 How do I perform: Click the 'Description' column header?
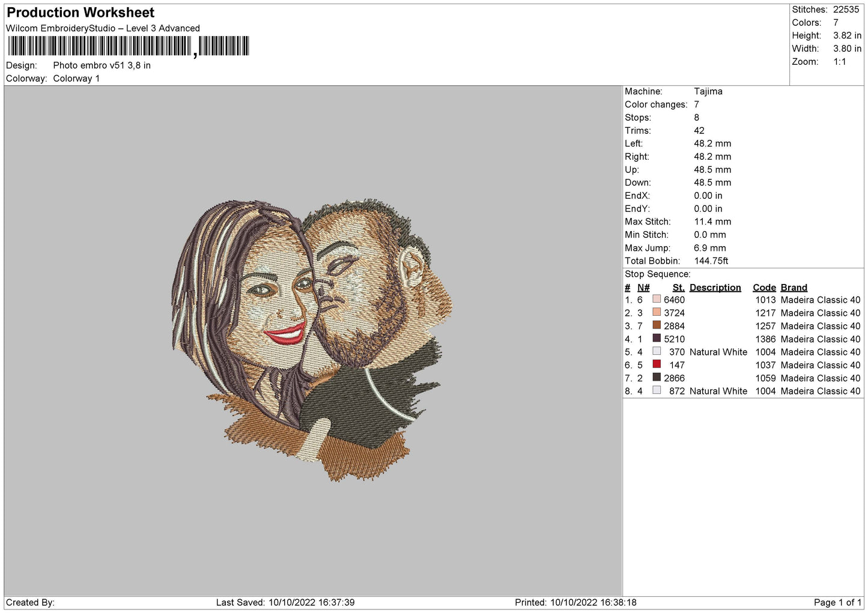tap(715, 288)
